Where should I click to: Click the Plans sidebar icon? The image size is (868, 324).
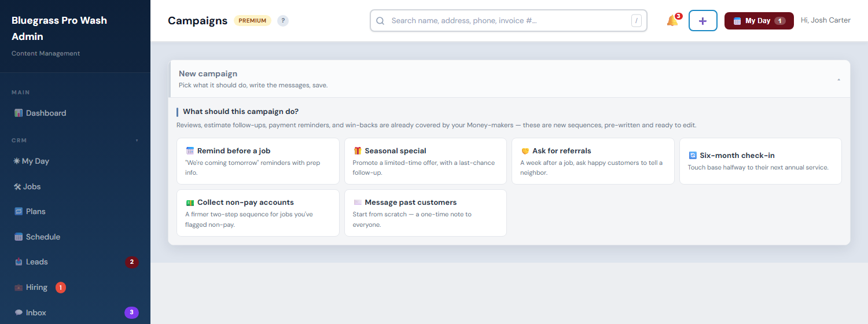(x=19, y=211)
